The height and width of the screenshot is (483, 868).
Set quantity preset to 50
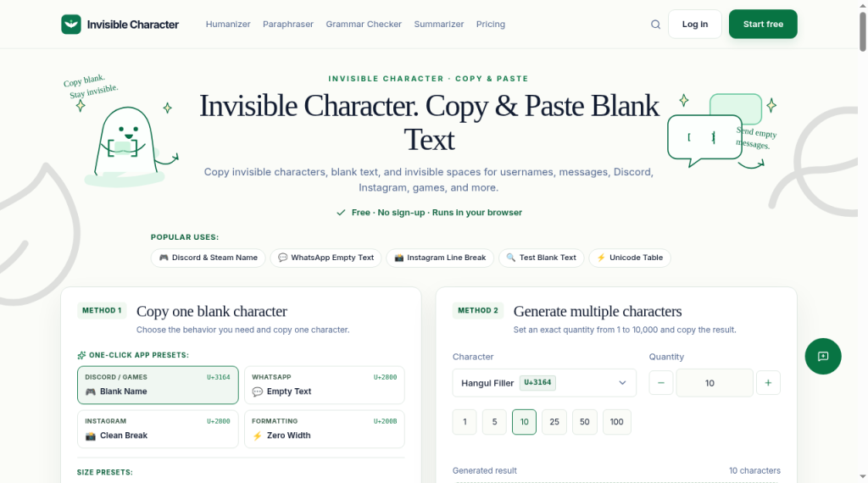[x=585, y=422]
